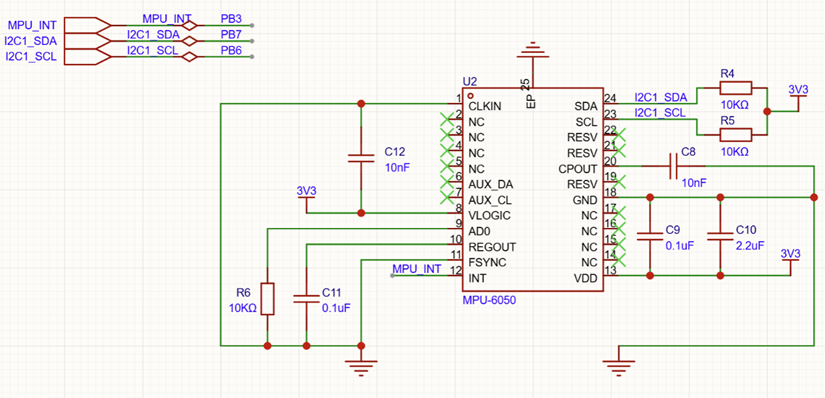Click the REGOUT pin name
825x398 pixels.
coord(492,247)
